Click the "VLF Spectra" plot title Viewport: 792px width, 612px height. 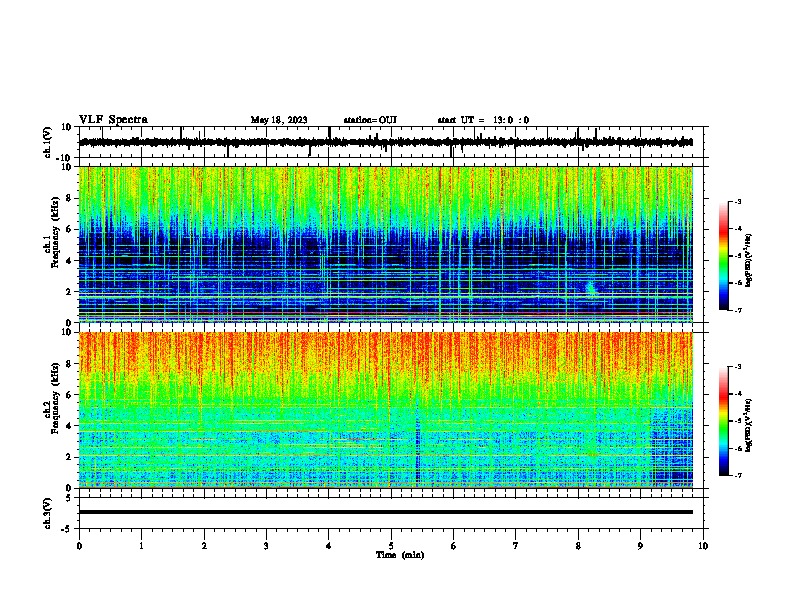coord(113,120)
